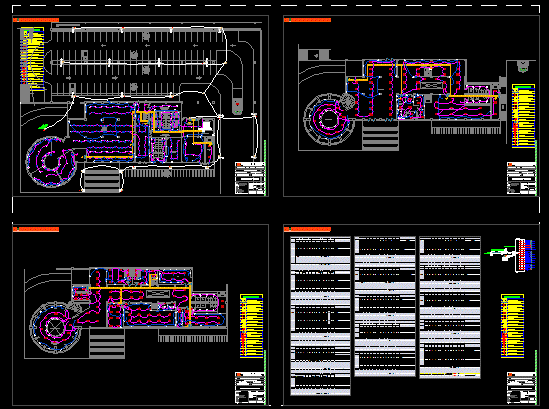Click the red and blue panel block in schedule sheet
Screen dimensions: 549x409
pyautogui.click(x=523, y=255)
